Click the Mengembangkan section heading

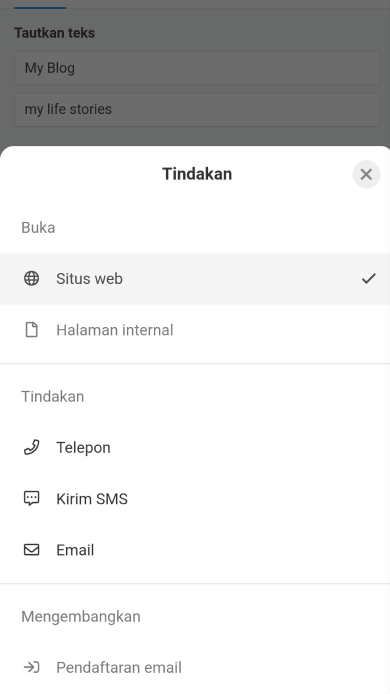pyautogui.click(x=81, y=617)
